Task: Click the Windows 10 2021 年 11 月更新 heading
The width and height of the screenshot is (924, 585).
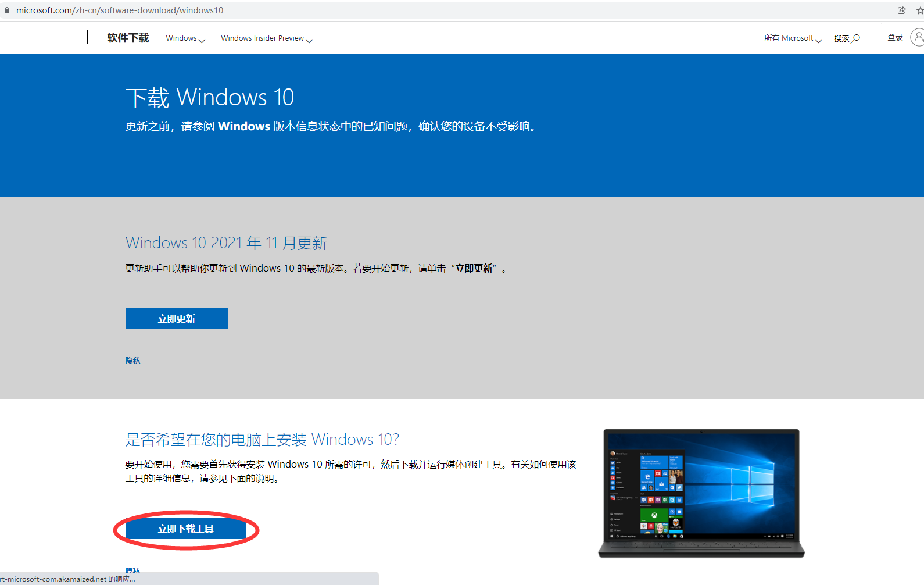Action: (227, 243)
